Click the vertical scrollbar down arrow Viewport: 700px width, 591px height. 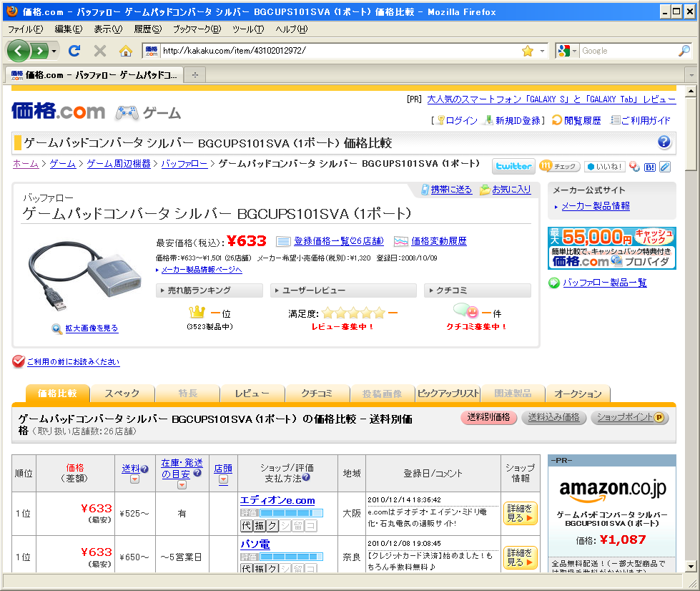pyautogui.click(x=691, y=567)
